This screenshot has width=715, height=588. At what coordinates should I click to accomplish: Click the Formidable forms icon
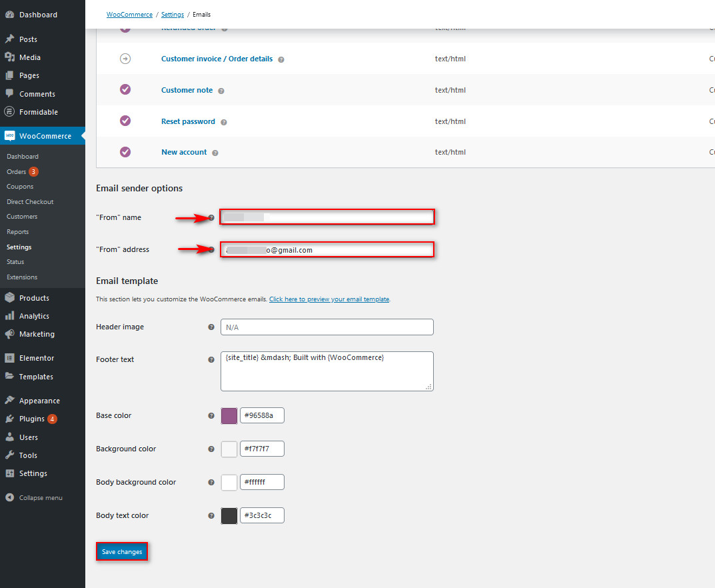[9, 112]
